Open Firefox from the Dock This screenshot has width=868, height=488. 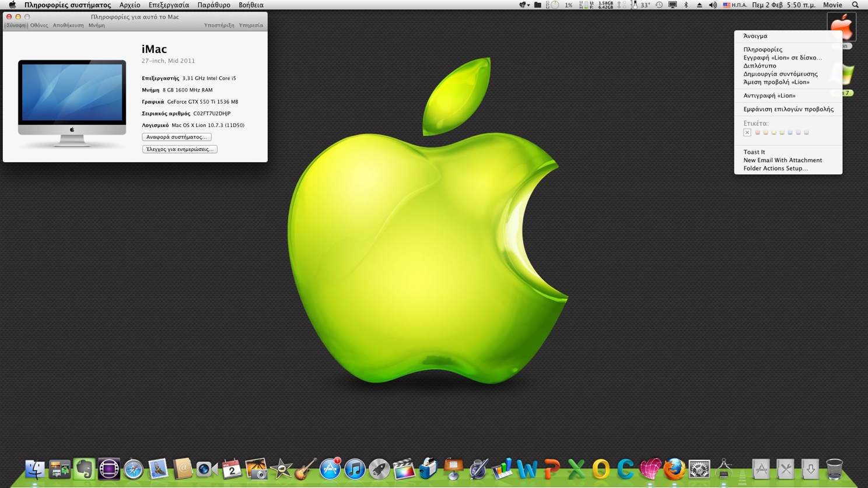674,469
